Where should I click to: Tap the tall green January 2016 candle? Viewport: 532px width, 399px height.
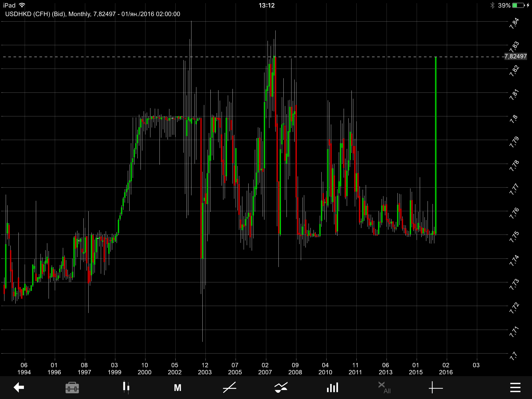click(x=436, y=145)
